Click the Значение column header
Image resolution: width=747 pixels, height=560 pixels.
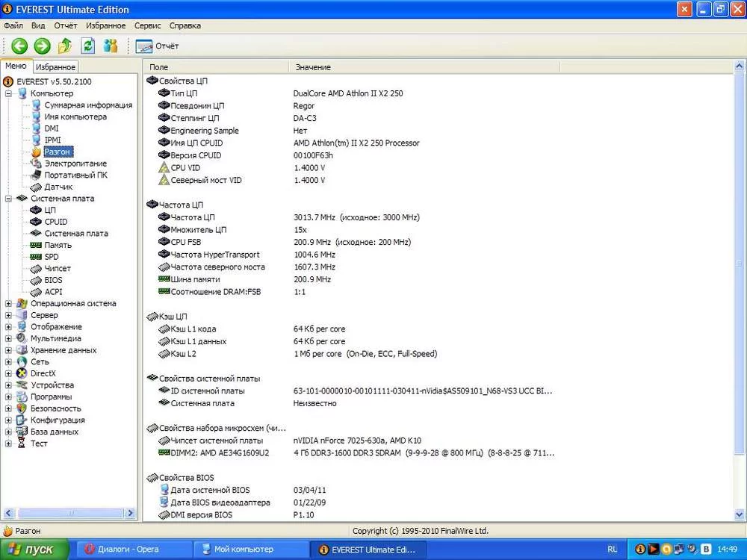[x=313, y=67]
